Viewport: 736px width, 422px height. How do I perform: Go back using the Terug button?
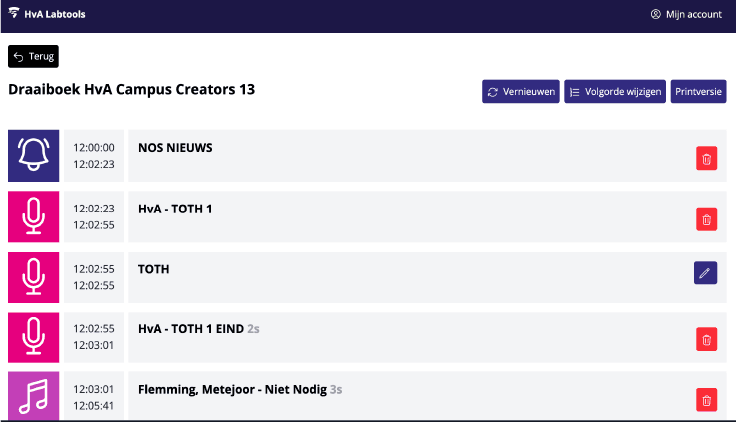[34, 57]
